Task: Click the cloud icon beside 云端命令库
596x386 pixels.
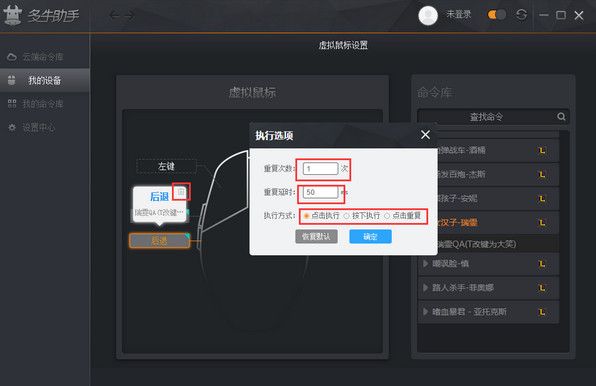Action: tap(12, 57)
